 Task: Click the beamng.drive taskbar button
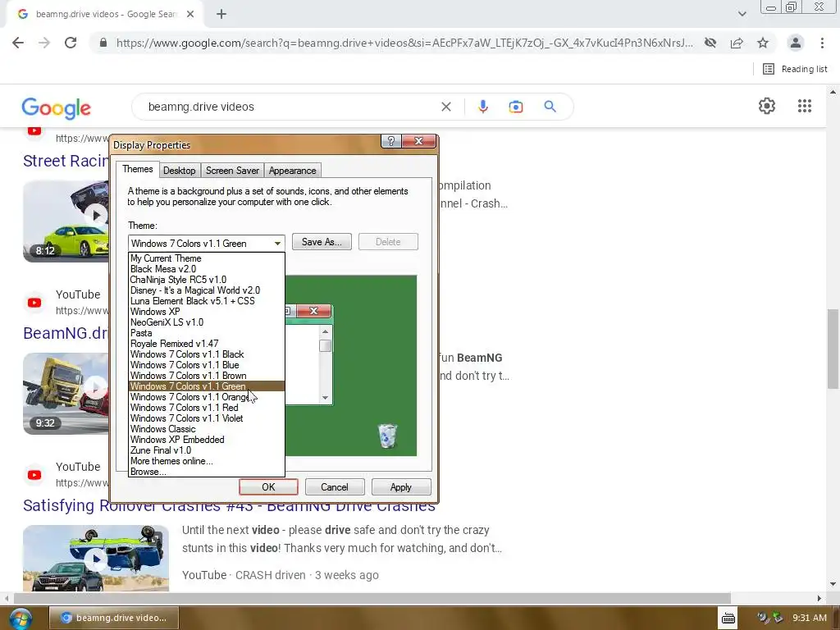(x=113, y=618)
